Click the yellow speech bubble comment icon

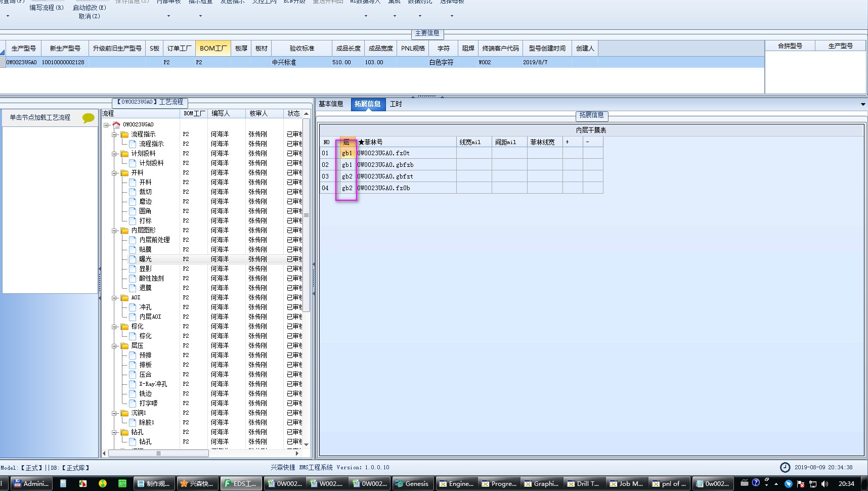[x=89, y=118]
